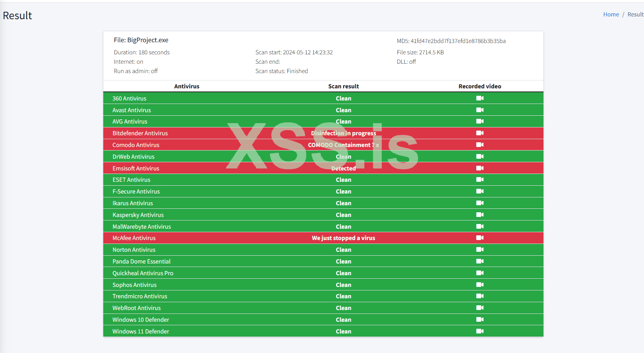Watch the McAfee Antivirus recording
This screenshot has width=644, height=353.
[x=480, y=238]
